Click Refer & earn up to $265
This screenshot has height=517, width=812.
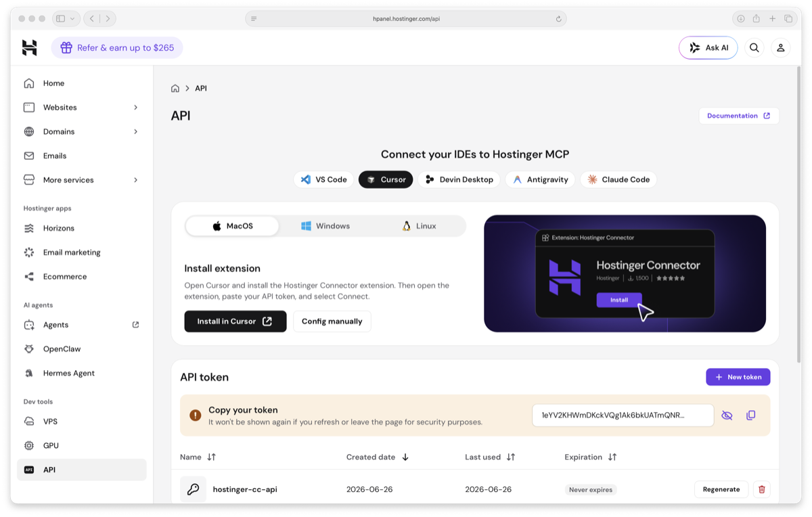(117, 47)
